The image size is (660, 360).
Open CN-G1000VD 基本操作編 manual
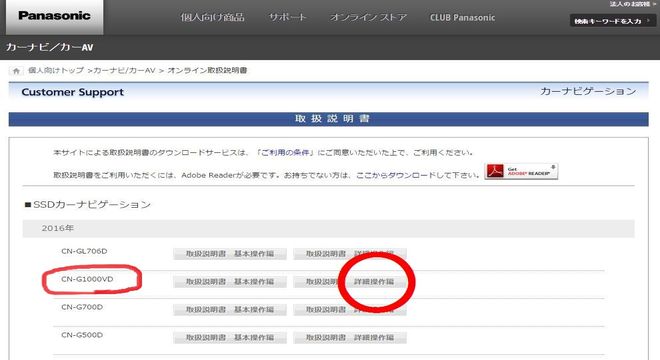click(x=230, y=282)
